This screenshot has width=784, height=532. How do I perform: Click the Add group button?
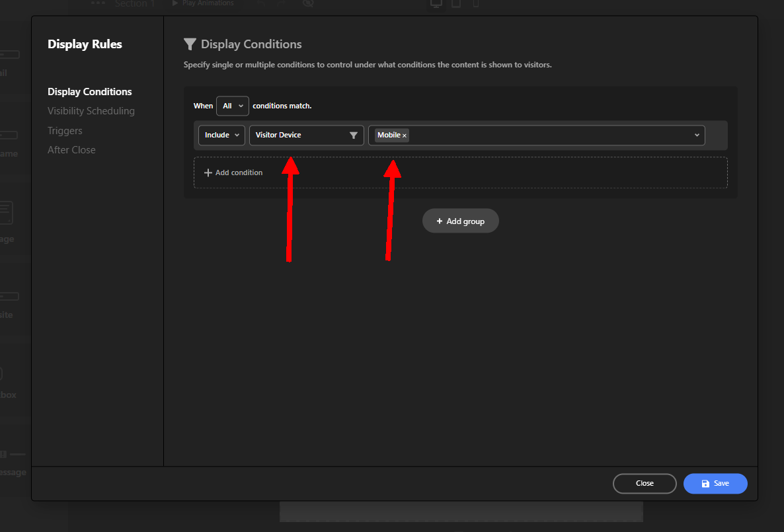tap(461, 221)
